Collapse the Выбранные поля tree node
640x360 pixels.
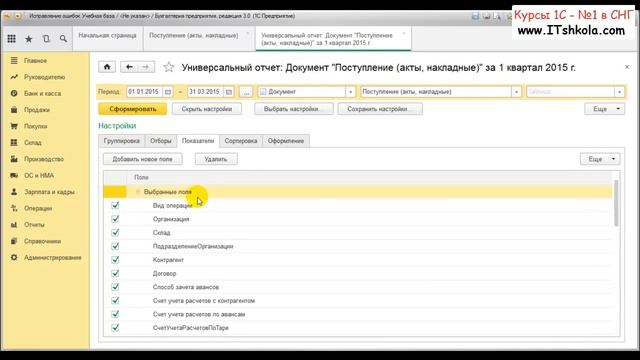coord(138,191)
